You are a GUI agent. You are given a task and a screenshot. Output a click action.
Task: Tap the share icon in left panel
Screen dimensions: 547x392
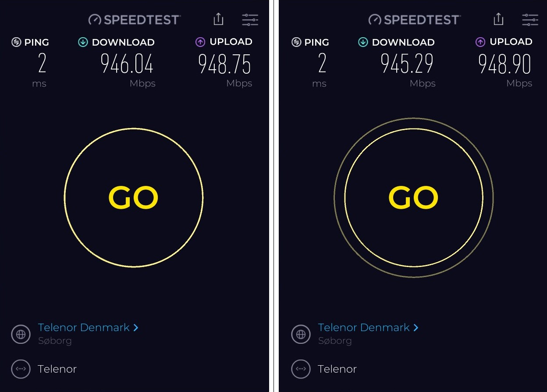pyautogui.click(x=218, y=19)
